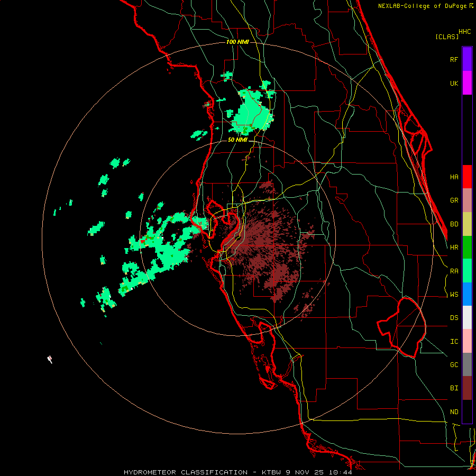Click the "GR" legend label

[x=454, y=200]
